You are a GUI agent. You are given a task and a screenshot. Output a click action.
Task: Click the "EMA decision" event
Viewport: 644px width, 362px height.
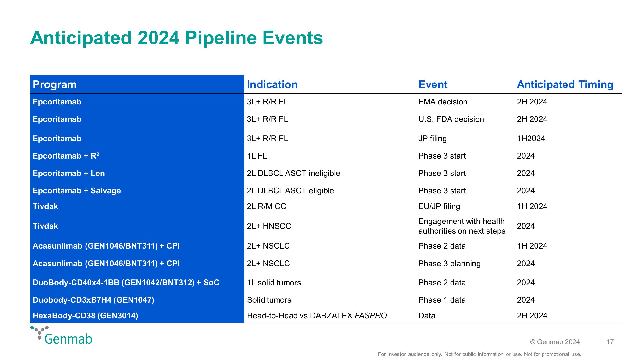coord(443,102)
